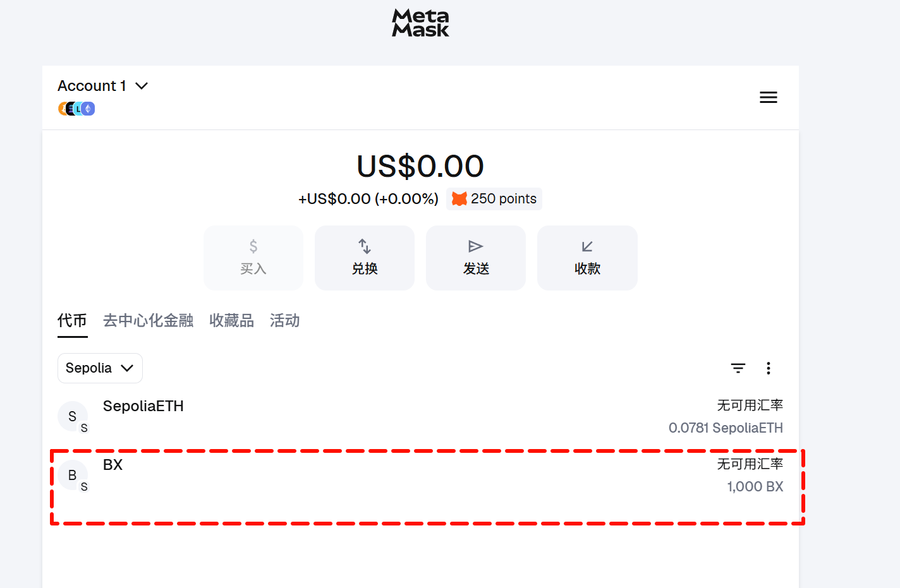Screen dimensions: 900x588
Task: Open the hamburger main menu
Action: point(768,97)
